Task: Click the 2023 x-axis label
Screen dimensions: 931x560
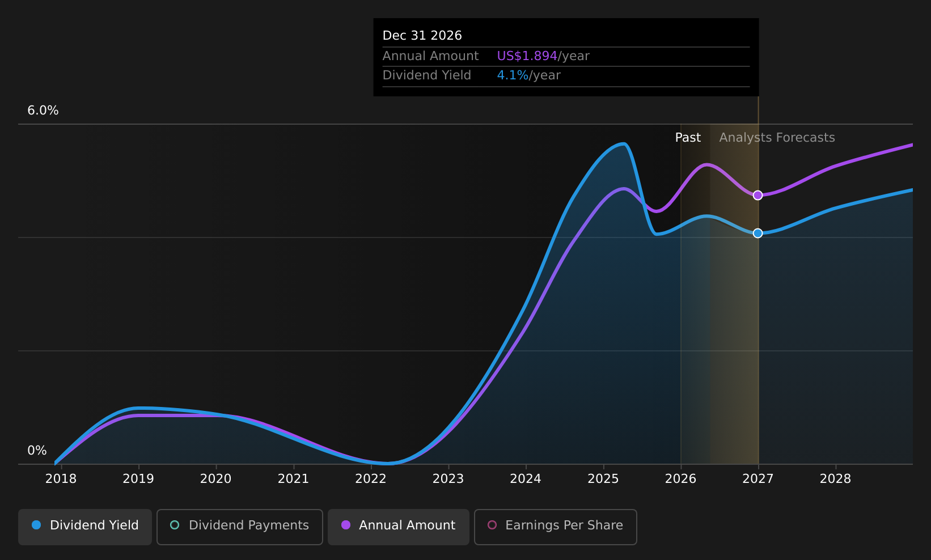Action: coord(448,479)
